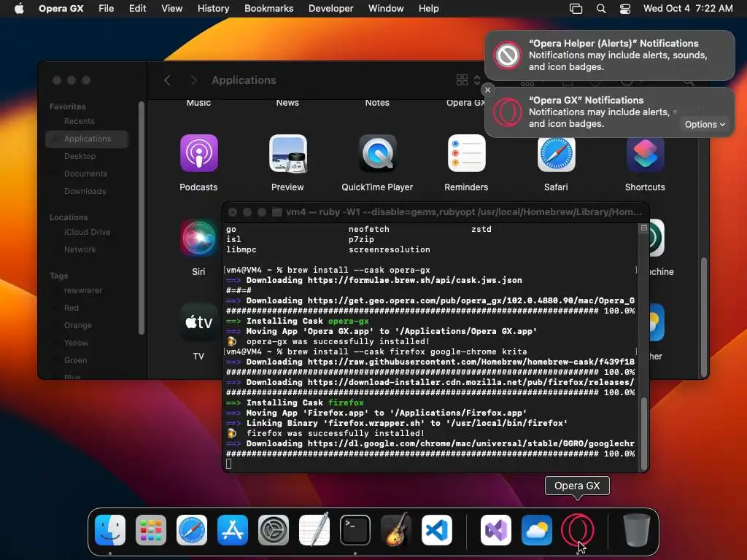Go back in Finder Applications window

pyautogui.click(x=167, y=80)
